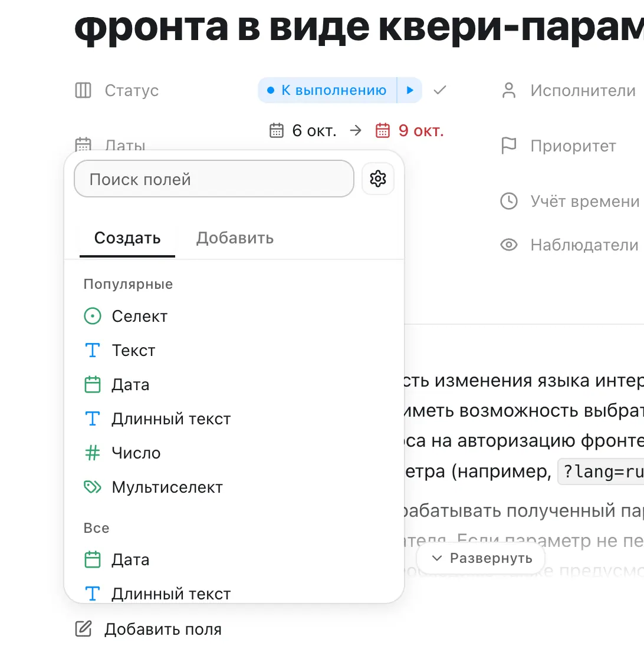
Task: Switch to the Создать tab
Action: tap(127, 238)
